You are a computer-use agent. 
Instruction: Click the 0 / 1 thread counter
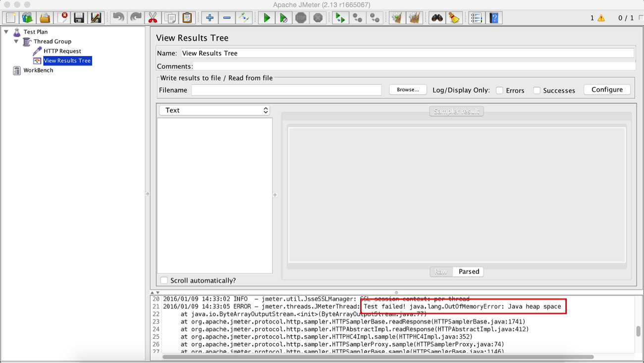tap(626, 18)
